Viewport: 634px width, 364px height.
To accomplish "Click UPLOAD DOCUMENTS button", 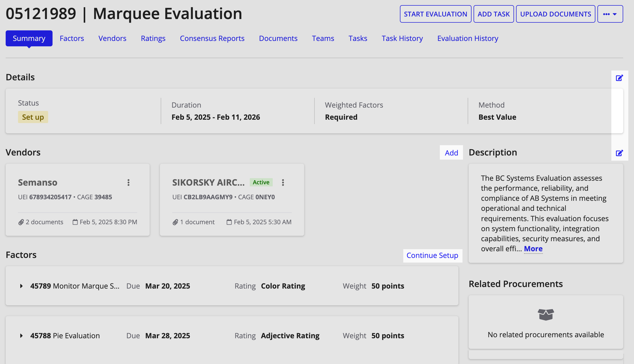I will point(555,14).
